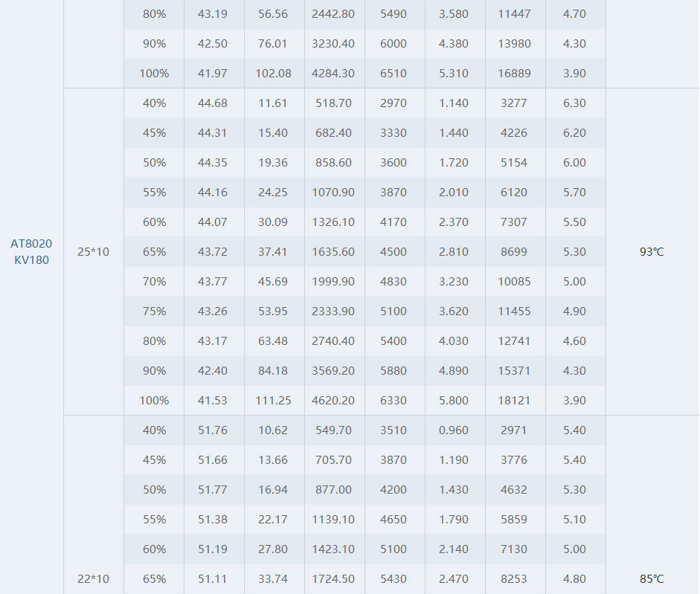This screenshot has width=700, height=594.
Task: Select the 10085 thrust value
Action: click(514, 282)
